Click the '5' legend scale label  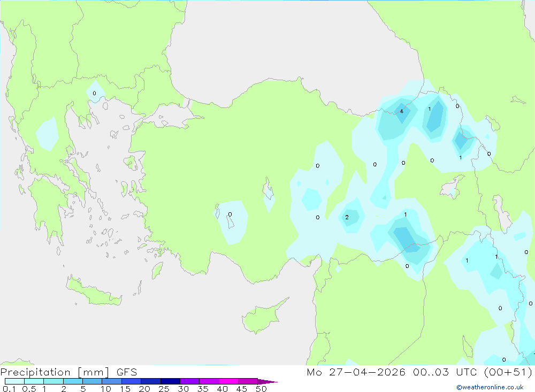click(x=83, y=389)
